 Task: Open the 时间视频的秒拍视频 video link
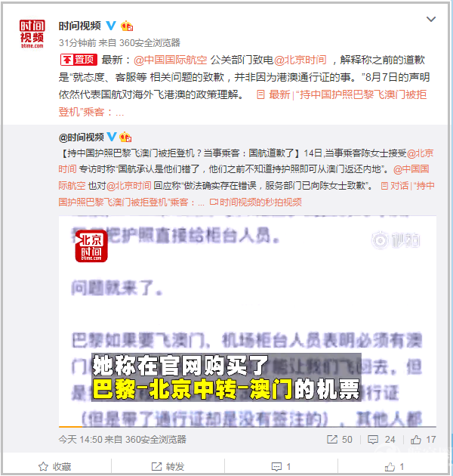click(x=256, y=202)
